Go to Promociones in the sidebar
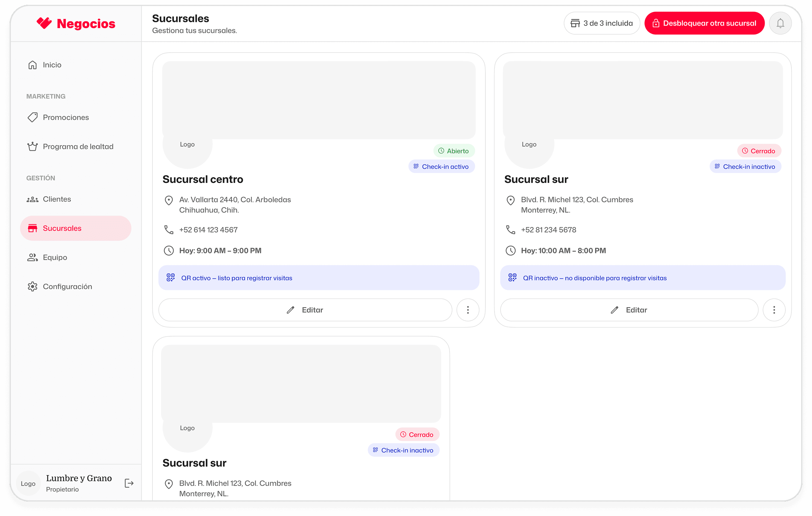This screenshot has width=812, height=516. point(66,117)
